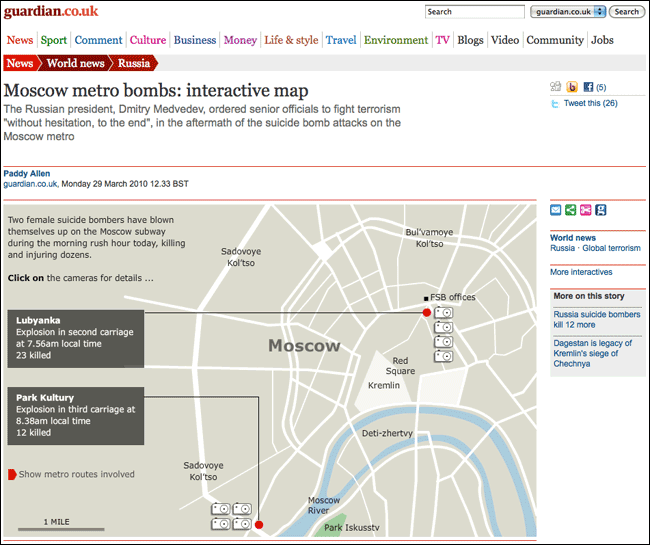
Task: Open the Culture section tab
Action: point(148,40)
